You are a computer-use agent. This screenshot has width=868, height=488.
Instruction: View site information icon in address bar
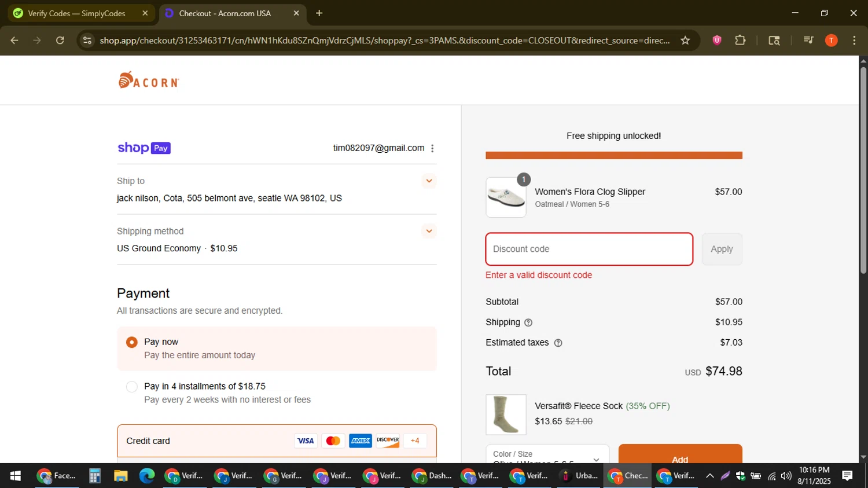click(87, 40)
